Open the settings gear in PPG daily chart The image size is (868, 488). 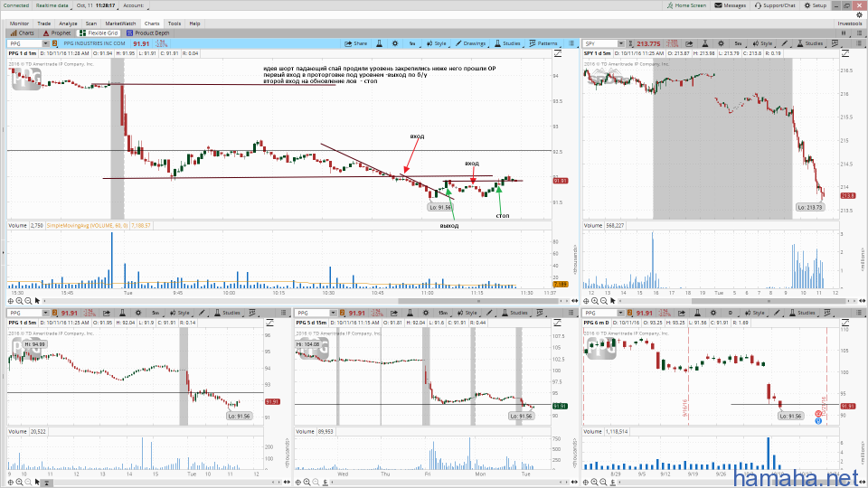(x=713, y=314)
